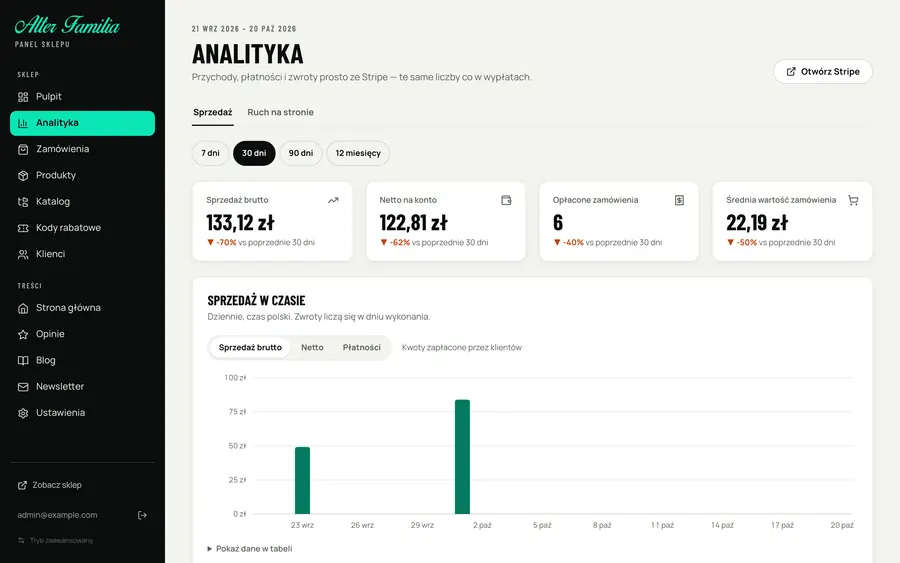The width and height of the screenshot is (900, 563).
Task: Open Ustawienia in the sidebar
Action: pos(82,413)
